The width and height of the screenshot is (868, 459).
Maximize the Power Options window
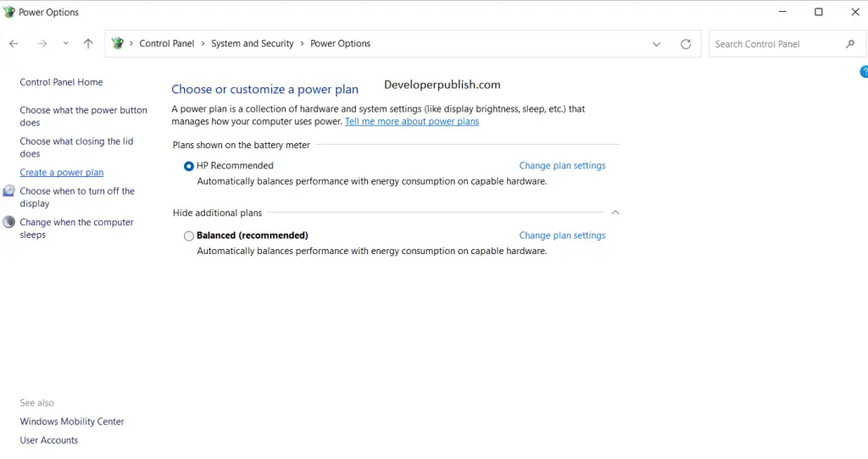[818, 12]
